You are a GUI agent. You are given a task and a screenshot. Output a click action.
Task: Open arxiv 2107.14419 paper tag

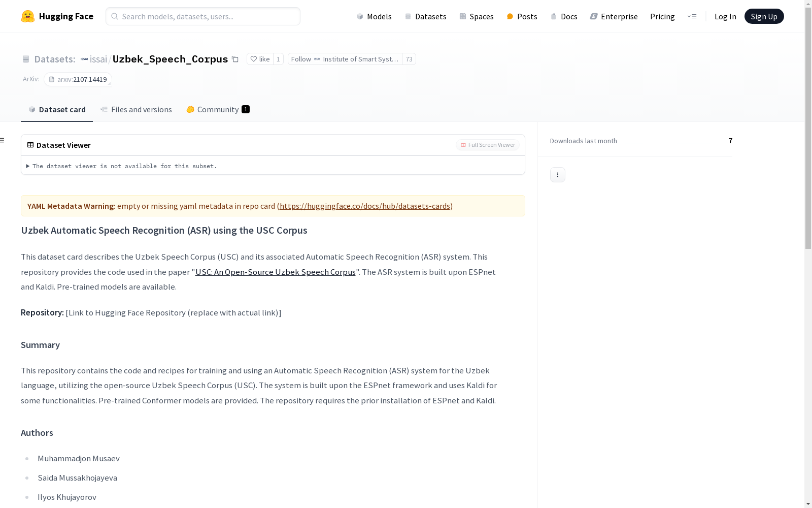point(78,79)
